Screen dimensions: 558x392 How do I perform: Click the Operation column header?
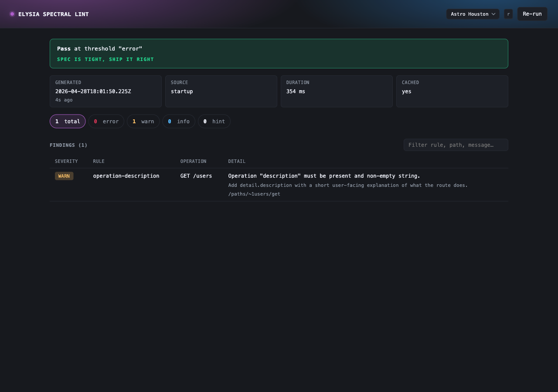(x=194, y=162)
